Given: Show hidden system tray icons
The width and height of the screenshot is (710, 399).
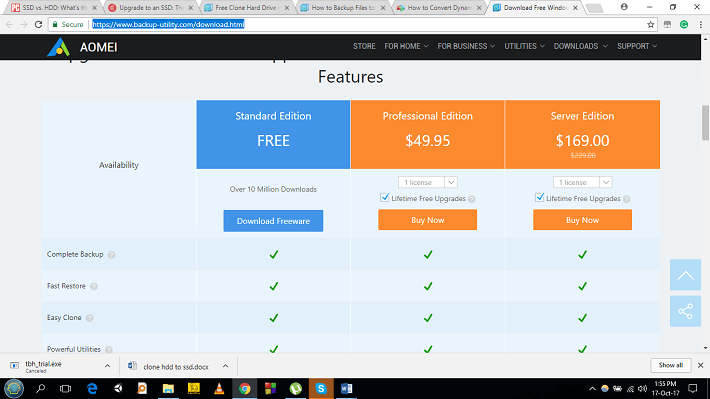Looking at the screenshot, I should 592,389.
